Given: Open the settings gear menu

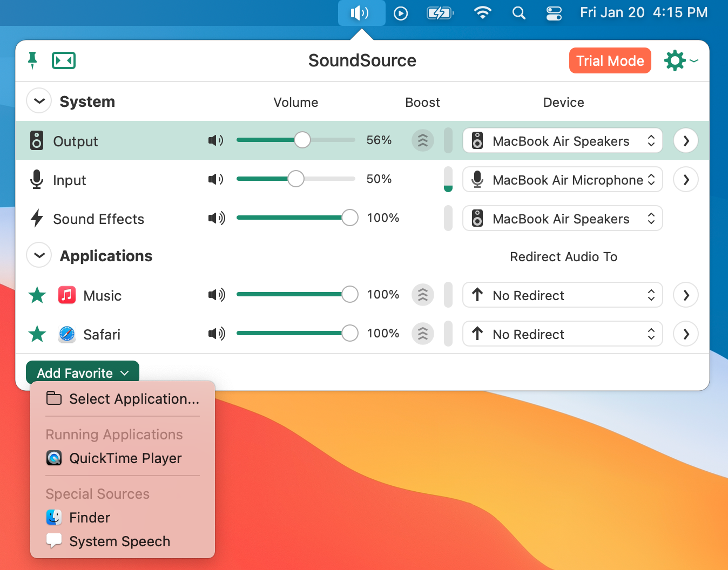Looking at the screenshot, I should [x=681, y=60].
